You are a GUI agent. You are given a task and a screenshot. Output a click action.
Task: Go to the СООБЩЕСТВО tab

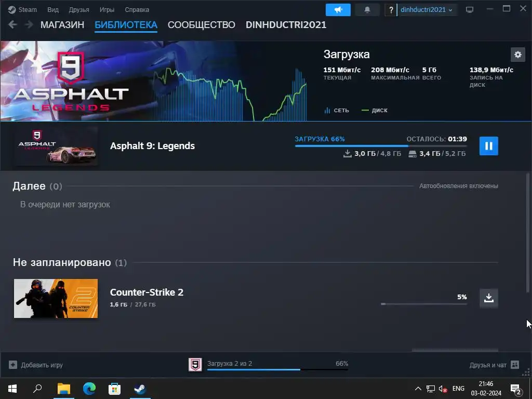coord(201,25)
